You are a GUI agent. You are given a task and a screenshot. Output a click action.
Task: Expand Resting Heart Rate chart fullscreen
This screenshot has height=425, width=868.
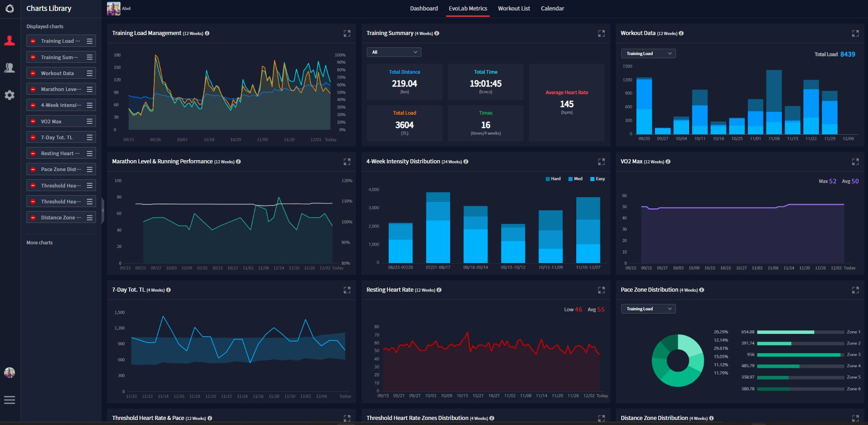(x=601, y=290)
